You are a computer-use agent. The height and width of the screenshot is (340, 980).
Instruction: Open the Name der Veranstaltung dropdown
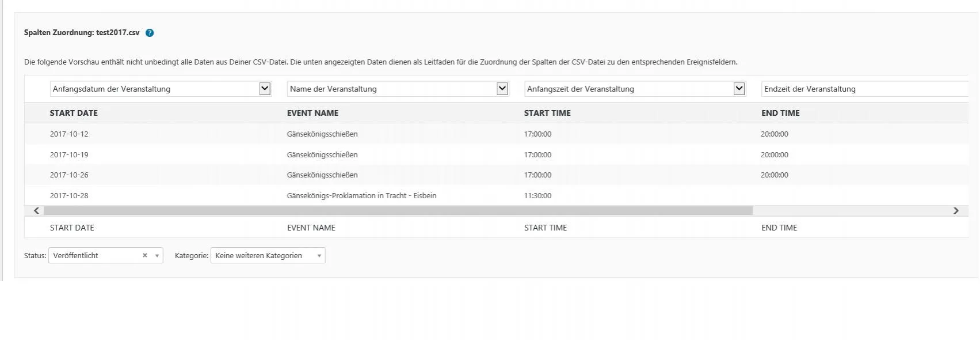click(x=398, y=89)
